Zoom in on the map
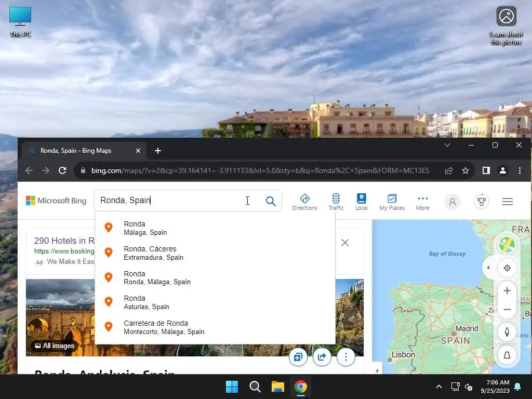Image resolution: width=532 pixels, height=399 pixels. (x=507, y=291)
